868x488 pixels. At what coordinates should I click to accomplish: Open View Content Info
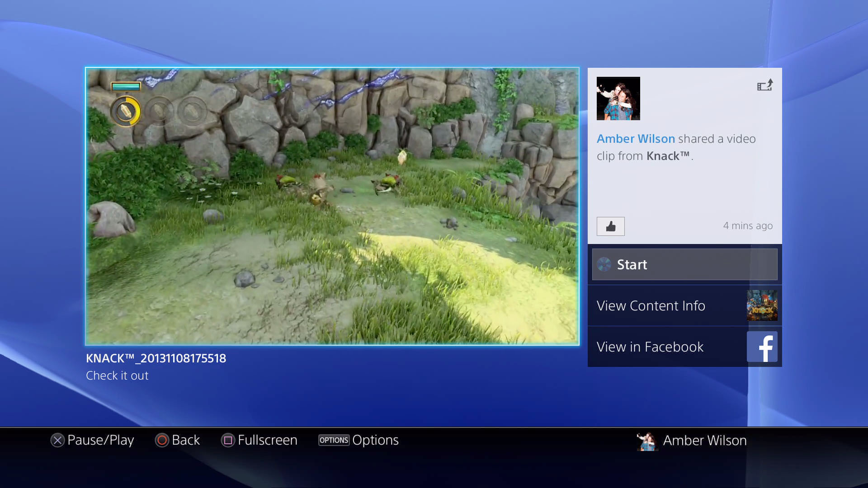click(x=684, y=305)
